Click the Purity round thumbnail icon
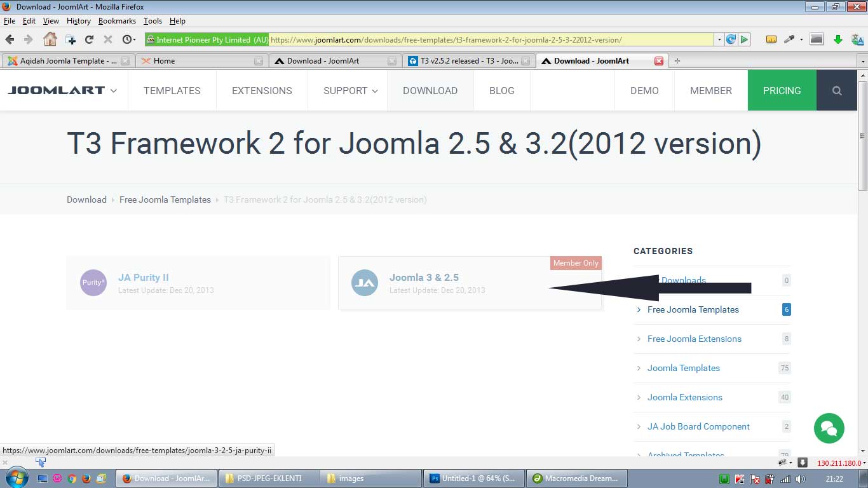 (x=93, y=283)
